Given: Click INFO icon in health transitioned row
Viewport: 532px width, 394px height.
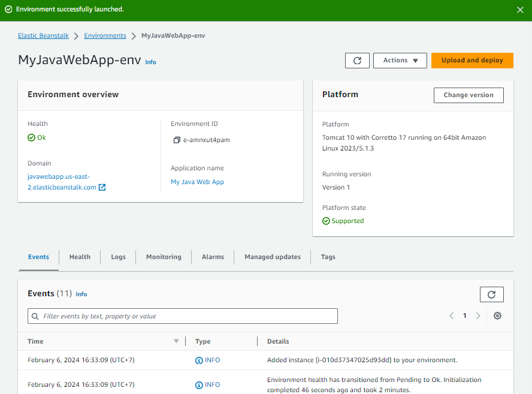Looking at the screenshot, I should pos(199,385).
